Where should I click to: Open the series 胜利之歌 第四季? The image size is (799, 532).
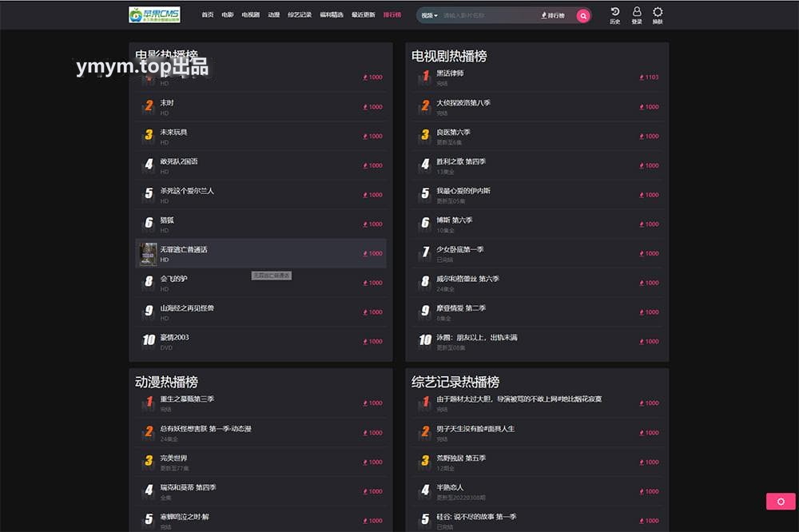tap(461, 161)
